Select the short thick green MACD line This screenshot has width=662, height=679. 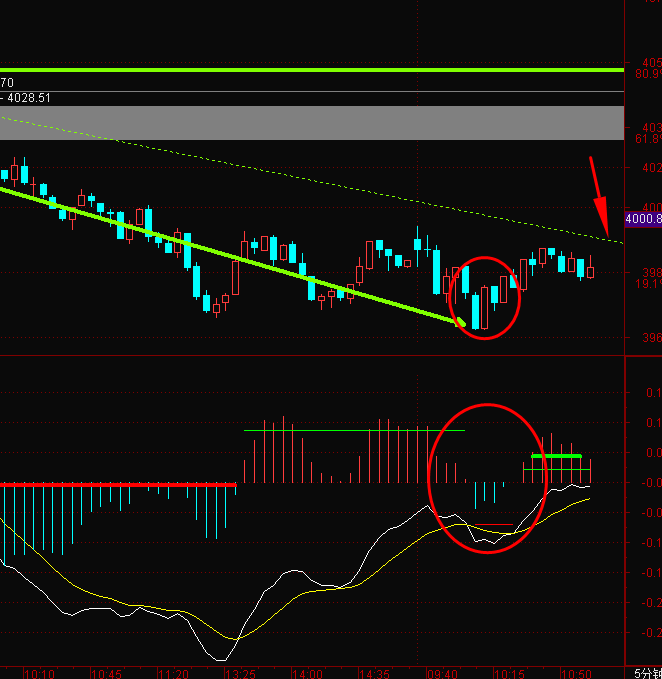click(556, 456)
